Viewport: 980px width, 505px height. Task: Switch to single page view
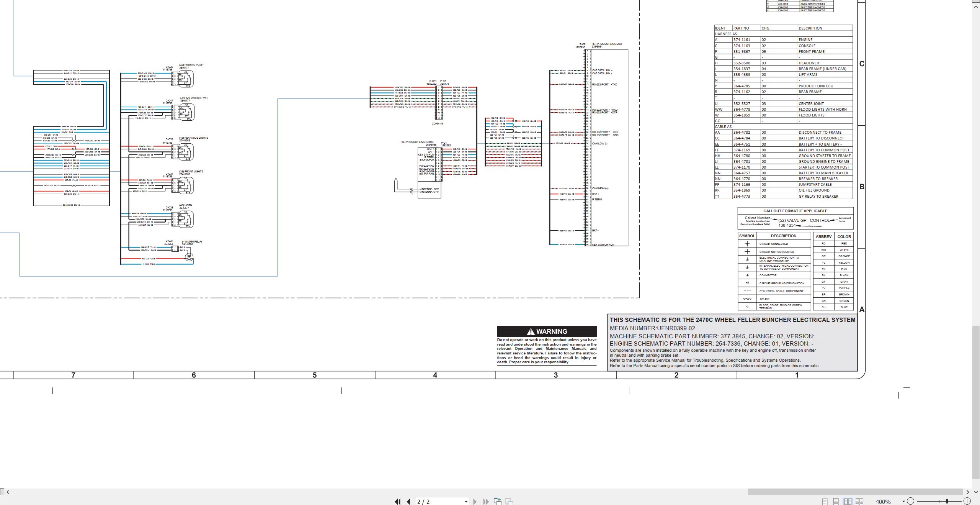[825, 501]
